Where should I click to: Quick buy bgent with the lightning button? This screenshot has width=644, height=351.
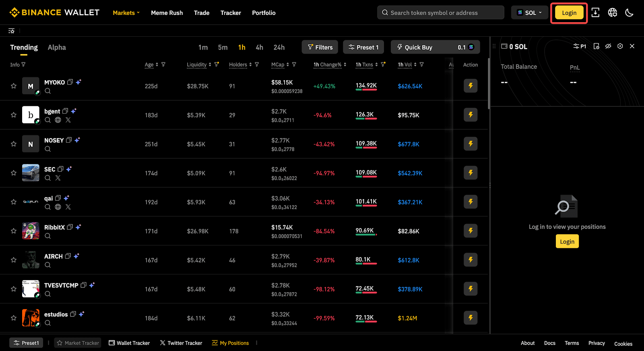click(x=471, y=115)
